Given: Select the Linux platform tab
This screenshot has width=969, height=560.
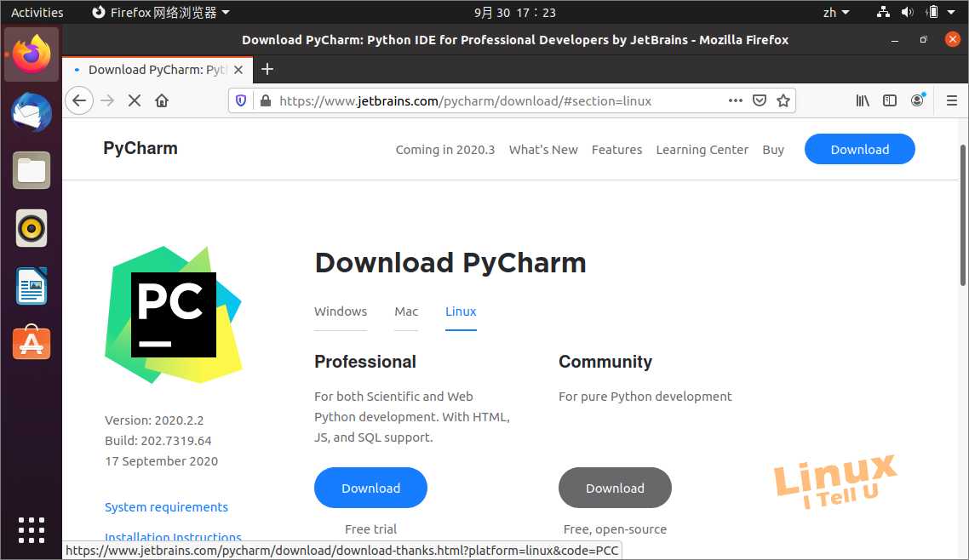Looking at the screenshot, I should pos(461,311).
